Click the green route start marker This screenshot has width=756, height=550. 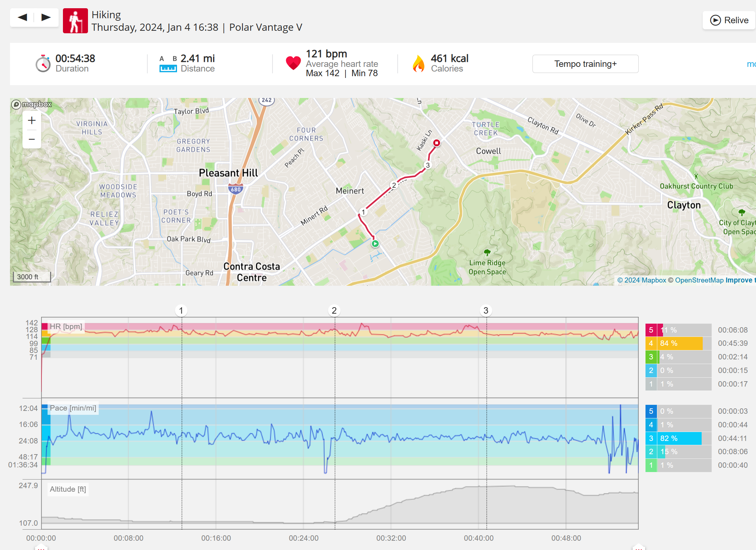pos(375,244)
